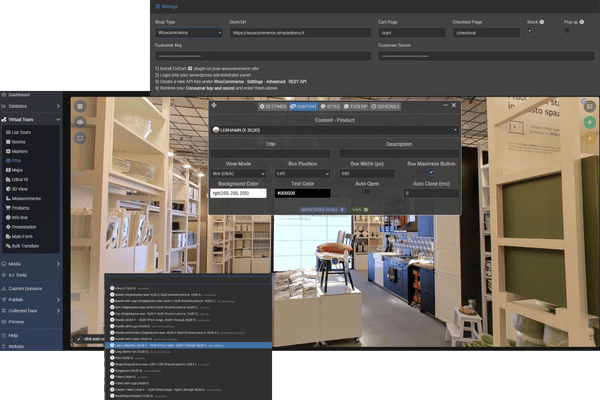Image resolution: width=600 pixels, height=400 pixels.
Task: Open the Products cart icon in sidebar
Action: point(8,208)
